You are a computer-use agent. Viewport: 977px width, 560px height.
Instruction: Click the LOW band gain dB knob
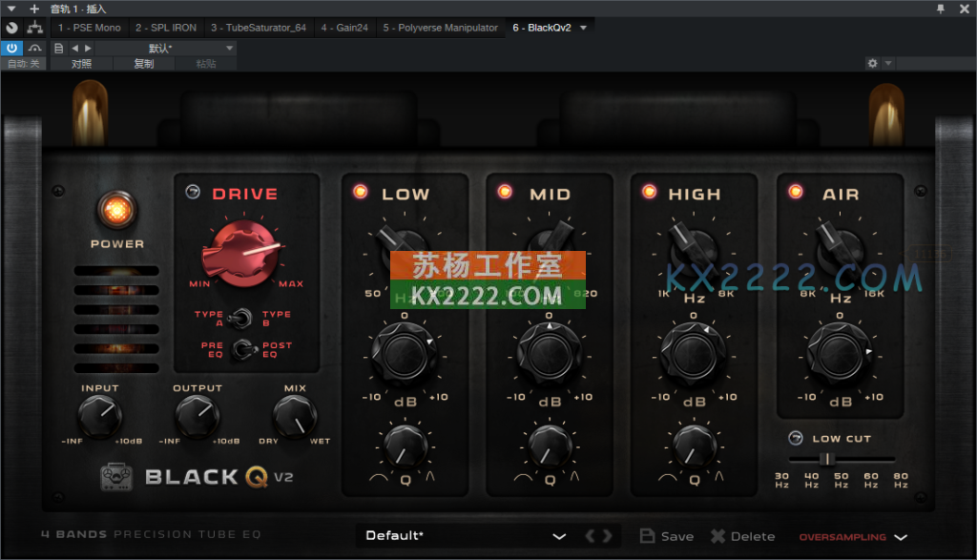(404, 354)
